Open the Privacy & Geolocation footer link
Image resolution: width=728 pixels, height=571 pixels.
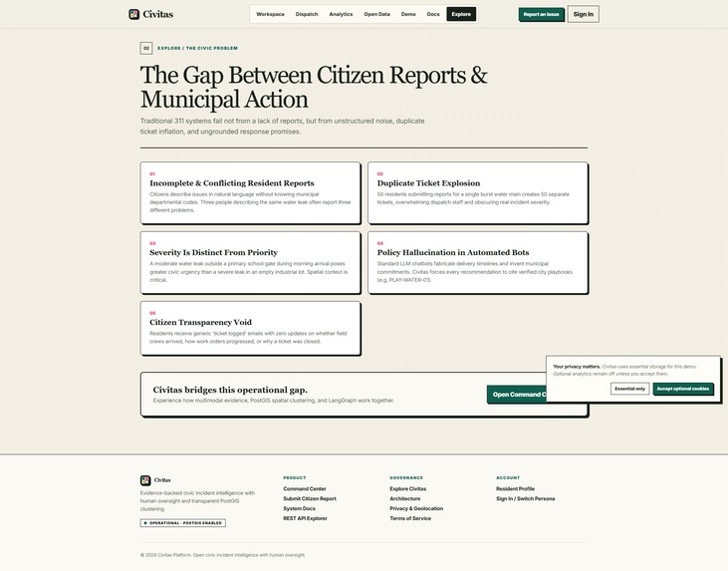(416, 509)
